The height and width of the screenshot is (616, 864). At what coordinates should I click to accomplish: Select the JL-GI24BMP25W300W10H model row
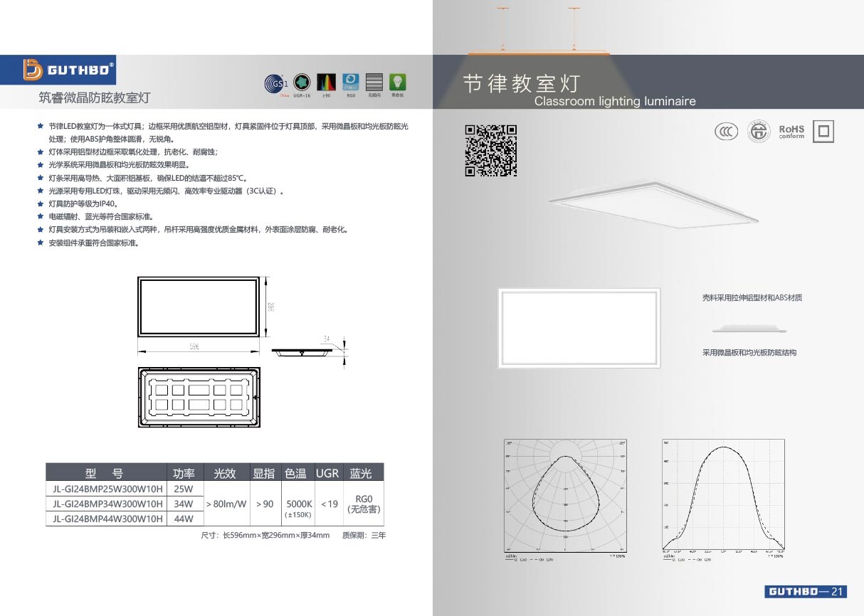(107, 489)
